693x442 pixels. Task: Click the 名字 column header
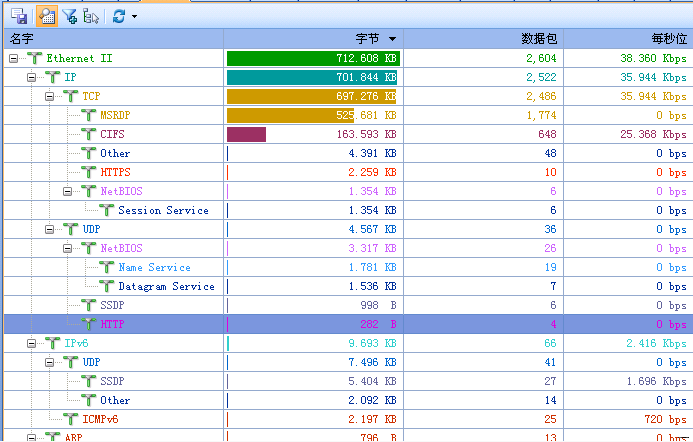coord(22,39)
